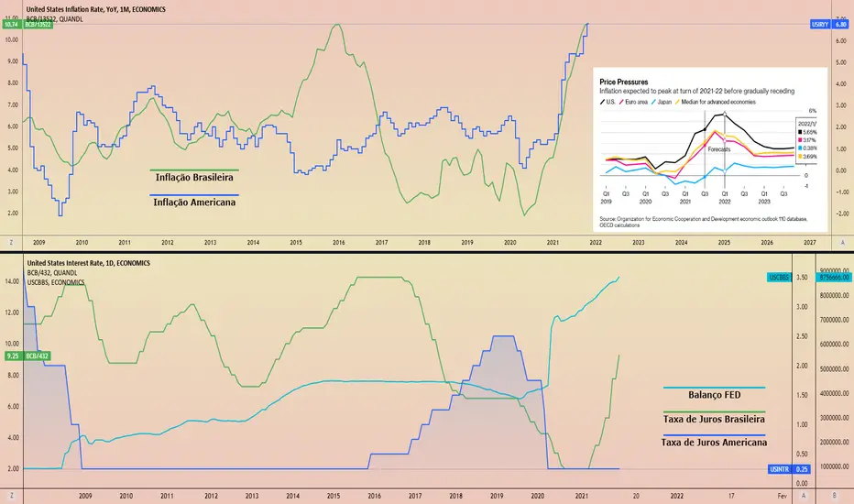854x504 pixels.
Task: Toggle the B scale button at bottom right
Action: 835,496
